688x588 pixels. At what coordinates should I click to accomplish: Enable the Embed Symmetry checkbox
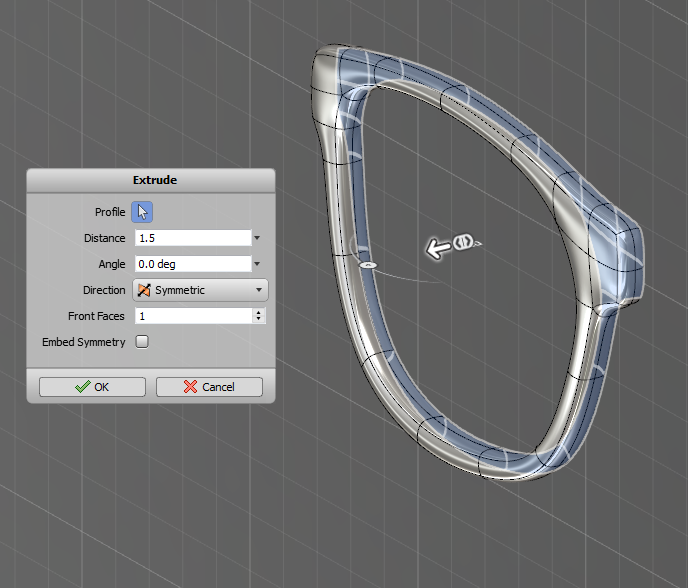coord(142,341)
